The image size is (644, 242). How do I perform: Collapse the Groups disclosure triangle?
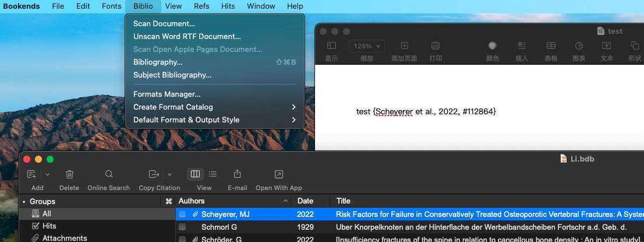coord(24,202)
